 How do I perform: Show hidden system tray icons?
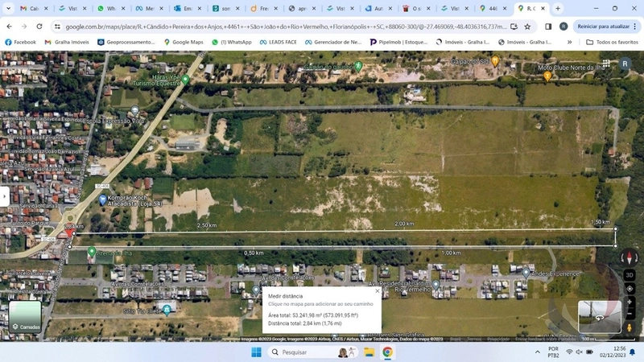coord(538,352)
